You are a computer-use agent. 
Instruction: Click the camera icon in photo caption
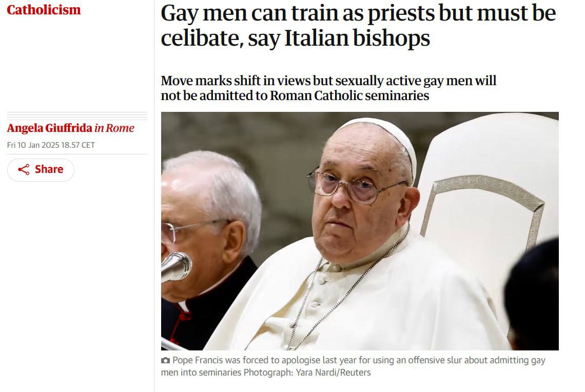(165, 360)
